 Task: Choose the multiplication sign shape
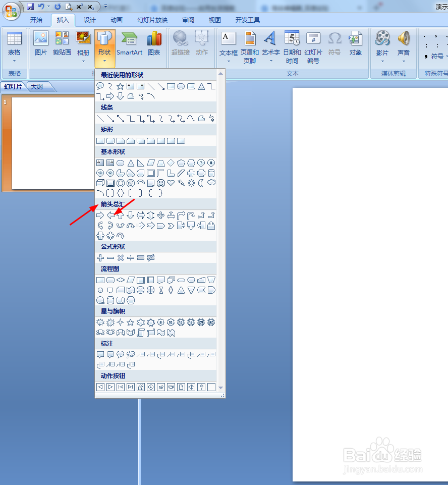point(121,258)
